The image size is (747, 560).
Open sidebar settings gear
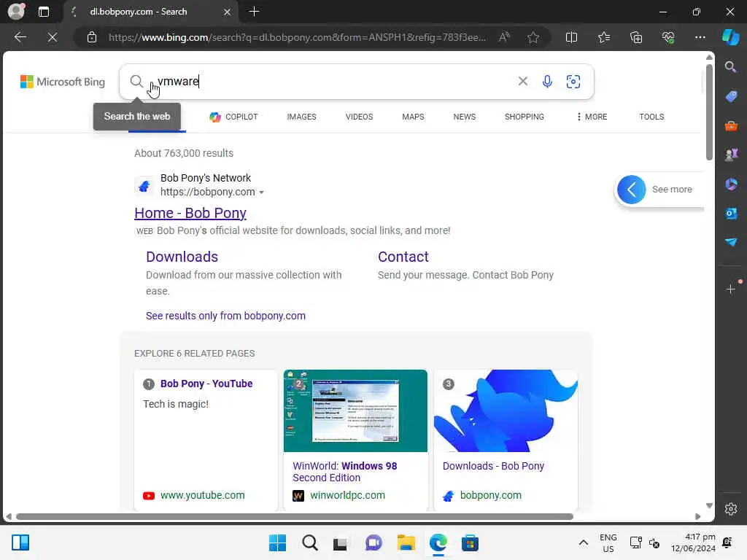[731, 508]
